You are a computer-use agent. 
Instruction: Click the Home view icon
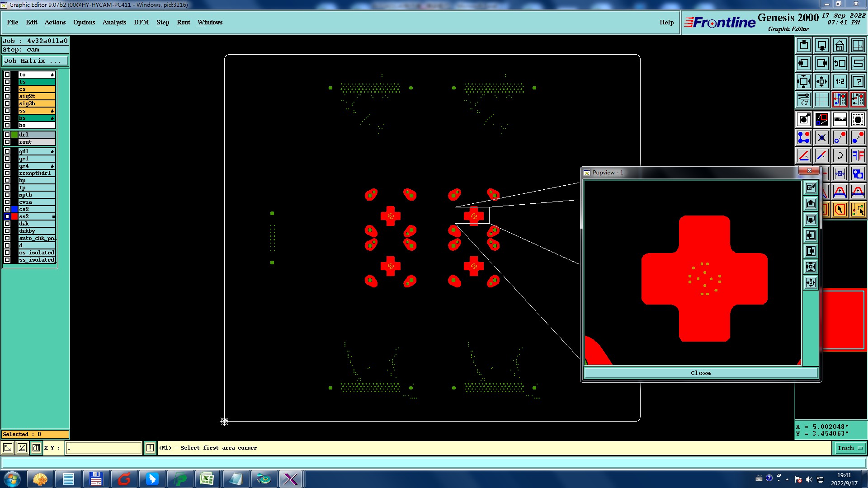[840, 45]
